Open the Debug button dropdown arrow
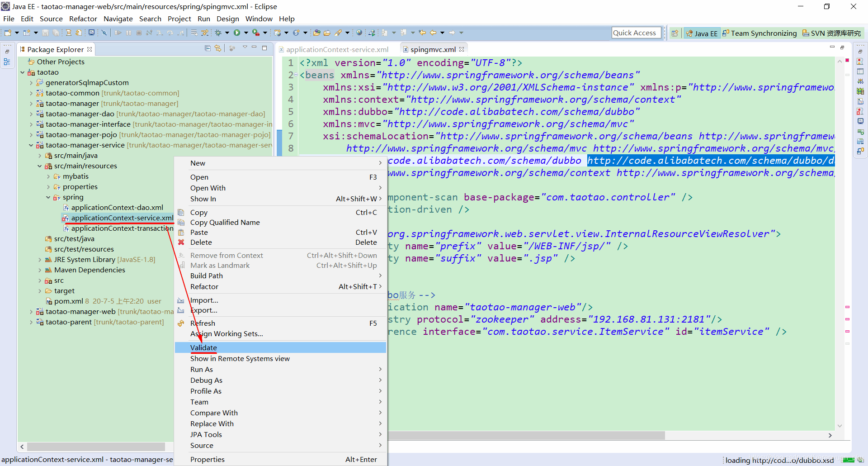Image resolution: width=868 pixels, height=466 pixels. (227, 33)
